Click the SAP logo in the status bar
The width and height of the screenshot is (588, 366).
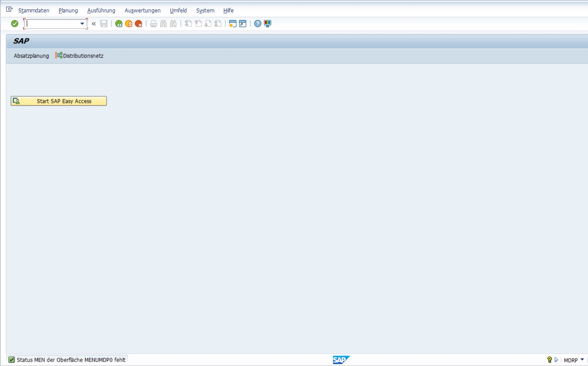pyautogui.click(x=341, y=360)
